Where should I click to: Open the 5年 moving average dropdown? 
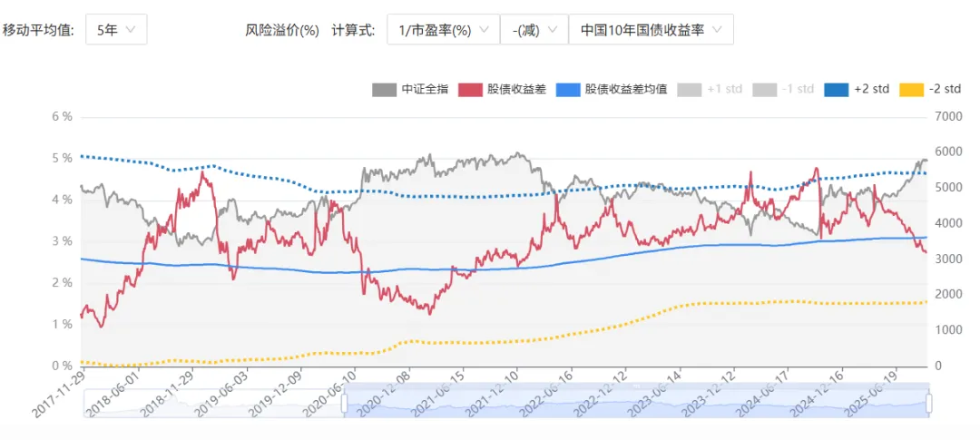116,30
